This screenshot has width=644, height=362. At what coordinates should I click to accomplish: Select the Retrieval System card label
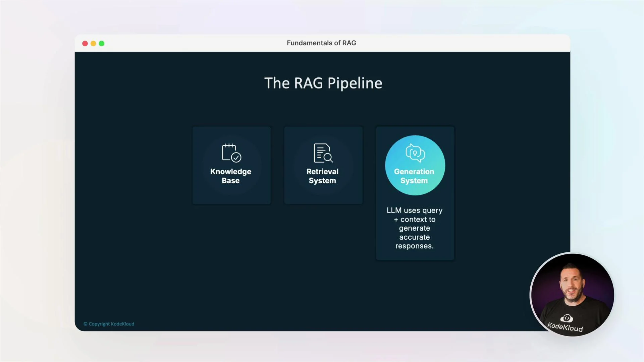pyautogui.click(x=322, y=176)
